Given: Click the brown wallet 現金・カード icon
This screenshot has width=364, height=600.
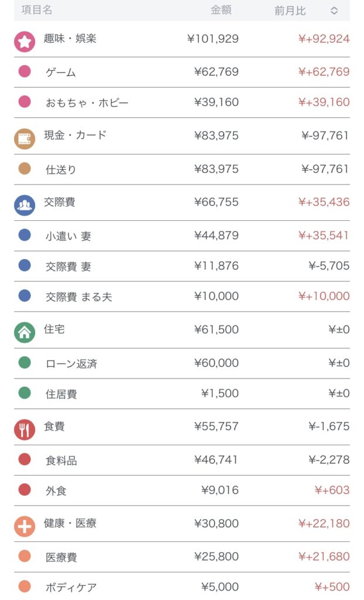Looking at the screenshot, I should click(x=25, y=138).
